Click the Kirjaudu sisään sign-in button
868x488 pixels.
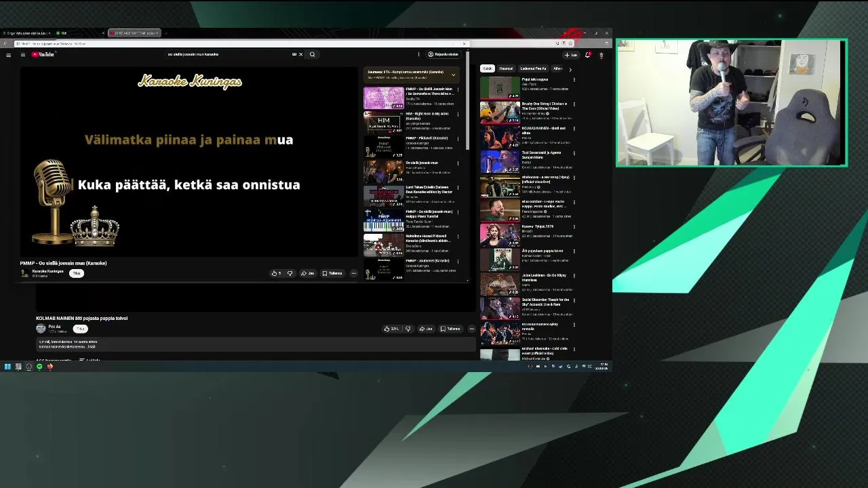coord(443,54)
